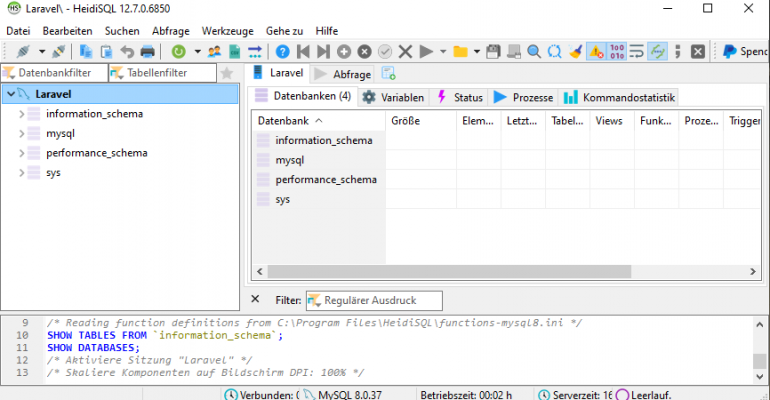Viewport: 770px width, 400px height.
Task: Click the Insert row plus icon
Action: [344, 52]
